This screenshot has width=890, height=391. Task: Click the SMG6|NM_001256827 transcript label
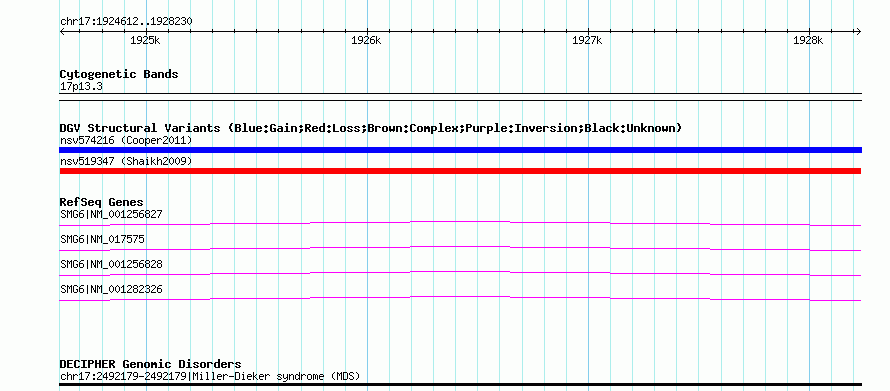111,214
